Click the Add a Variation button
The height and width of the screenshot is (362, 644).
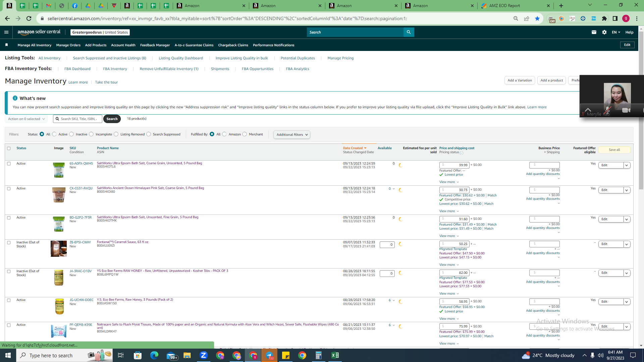coord(520,80)
